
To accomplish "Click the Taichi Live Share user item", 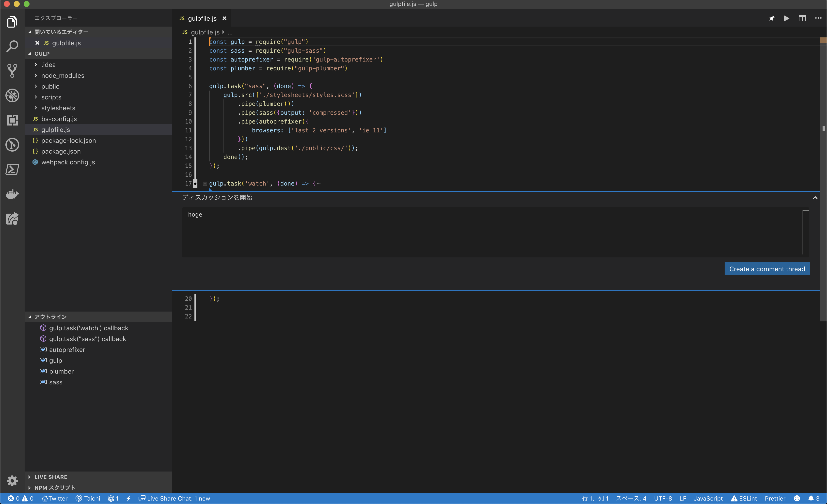I will coord(88,498).
